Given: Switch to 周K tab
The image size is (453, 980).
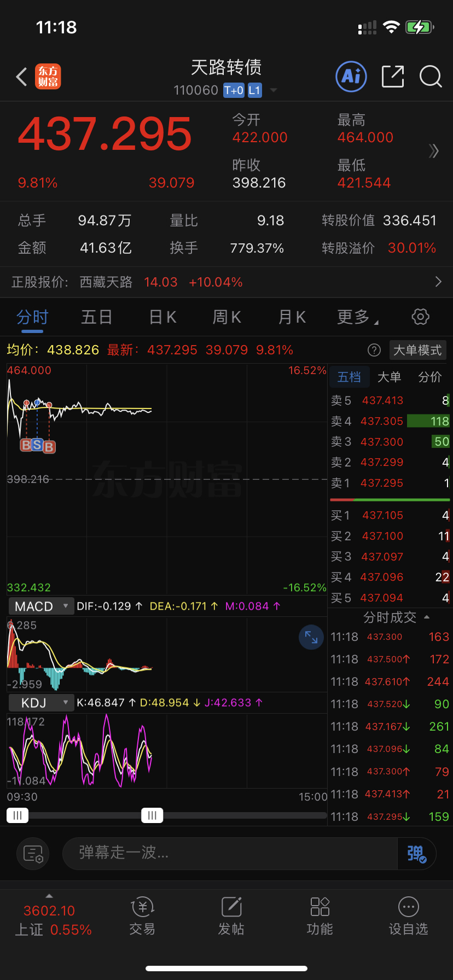Looking at the screenshot, I should point(227,317).
